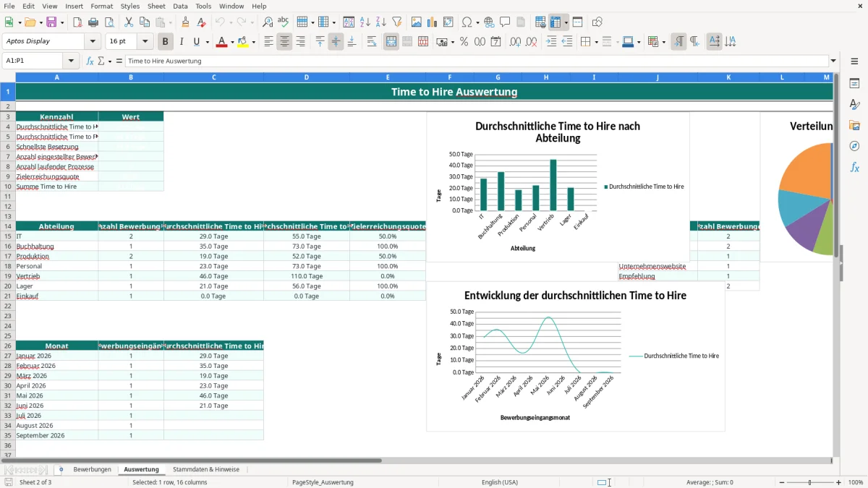Define the print area
The image size is (868, 488).
pyautogui.click(x=541, y=22)
